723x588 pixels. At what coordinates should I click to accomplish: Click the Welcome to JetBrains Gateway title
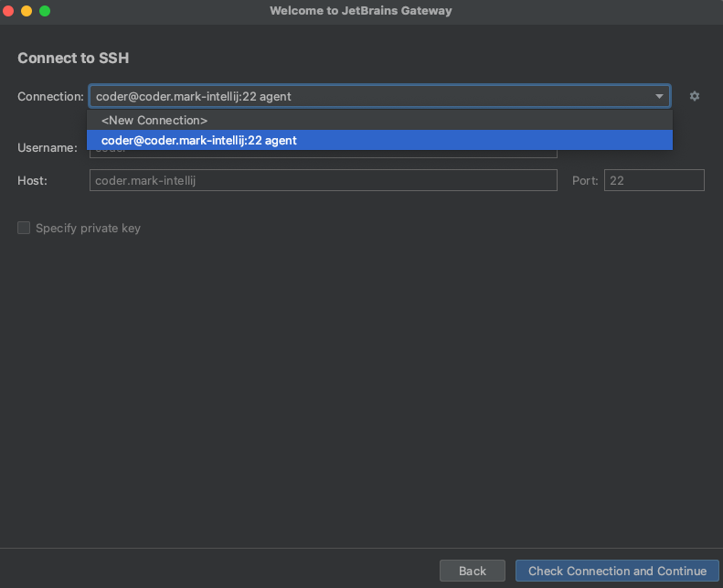click(360, 11)
